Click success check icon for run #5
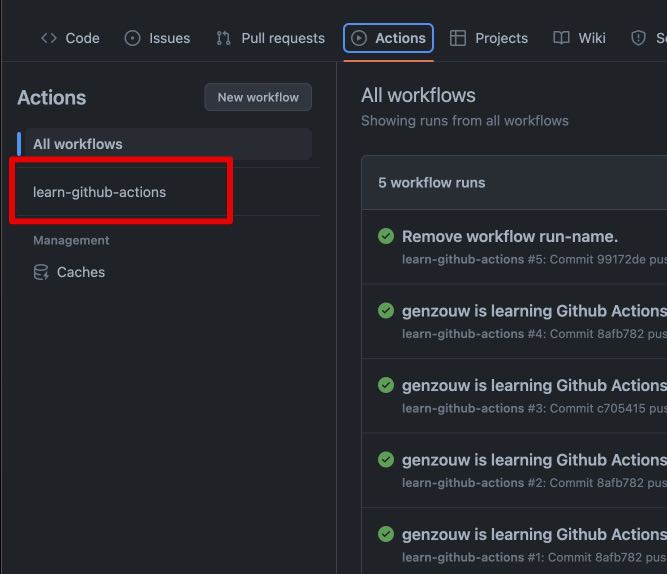Image resolution: width=667 pixels, height=574 pixels. (x=386, y=236)
